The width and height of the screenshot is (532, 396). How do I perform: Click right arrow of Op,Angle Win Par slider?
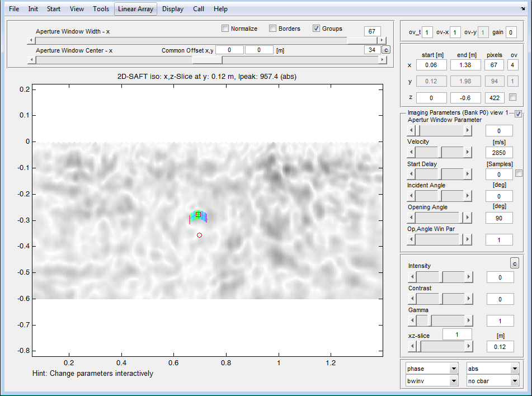(468, 239)
